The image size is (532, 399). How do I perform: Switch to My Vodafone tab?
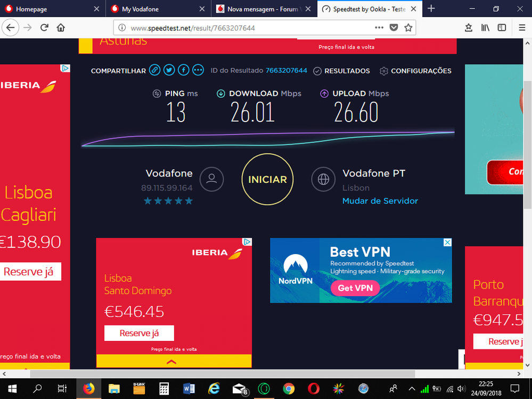click(x=159, y=9)
